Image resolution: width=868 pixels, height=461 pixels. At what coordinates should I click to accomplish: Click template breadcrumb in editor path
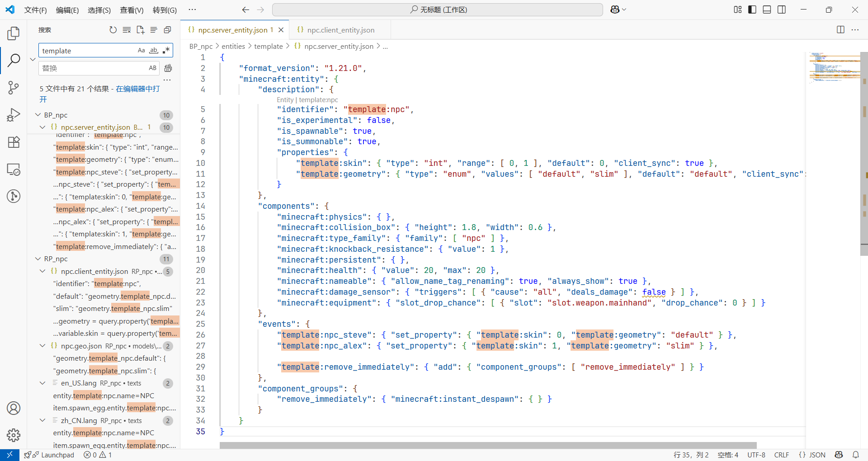tap(268, 46)
